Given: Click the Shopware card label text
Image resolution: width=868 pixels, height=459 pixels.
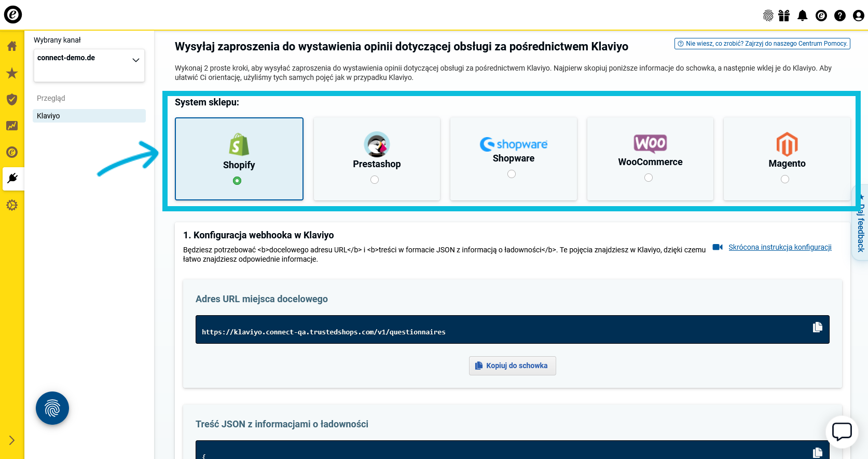Looking at the screenshot, I should click(x=514, y=158).
